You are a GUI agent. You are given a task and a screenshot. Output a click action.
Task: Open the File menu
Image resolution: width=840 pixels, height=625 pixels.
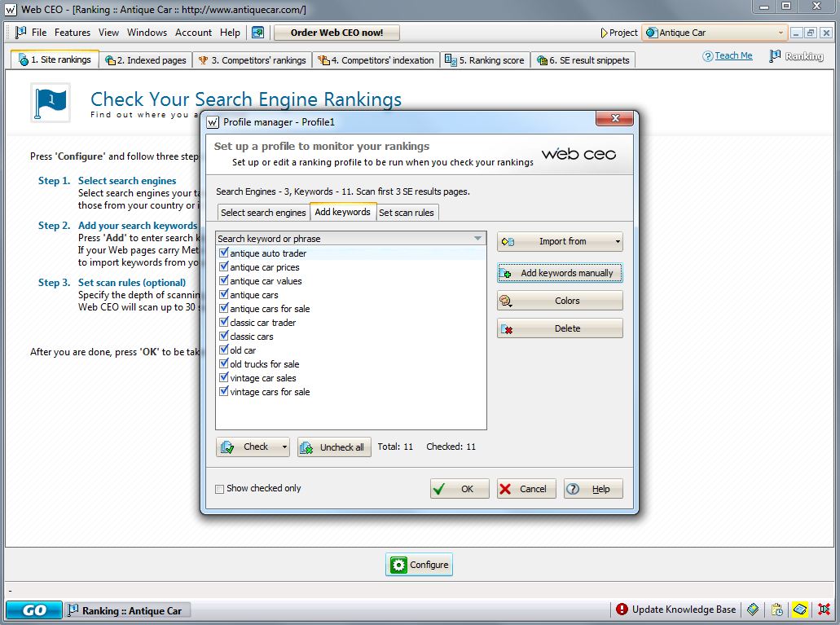(x=38, y=33)
